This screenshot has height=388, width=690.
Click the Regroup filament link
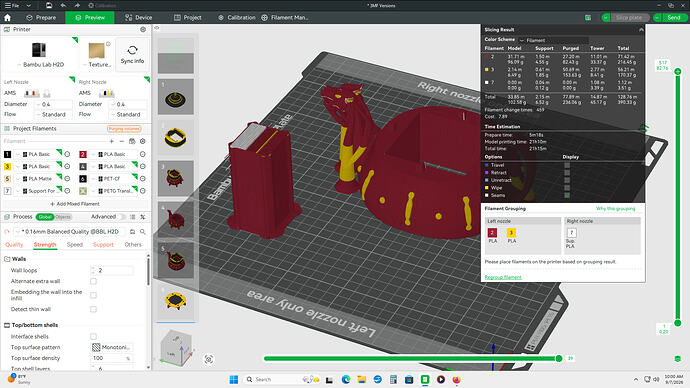pyautogui.click(x=503, y=277)
